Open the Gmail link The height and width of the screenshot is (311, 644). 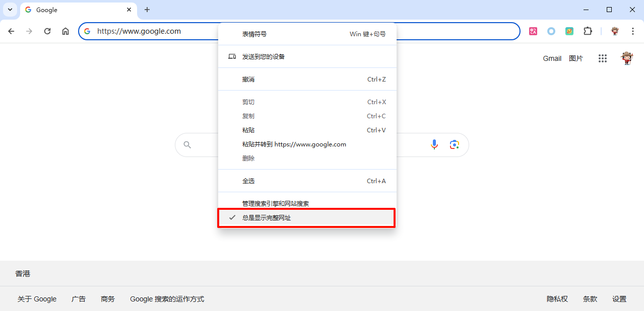click(x=552, y=58)
